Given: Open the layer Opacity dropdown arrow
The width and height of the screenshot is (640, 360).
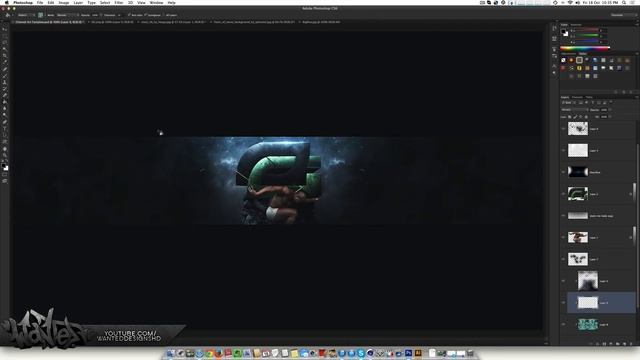Looking at the screenshot, I should click(610, 109).
